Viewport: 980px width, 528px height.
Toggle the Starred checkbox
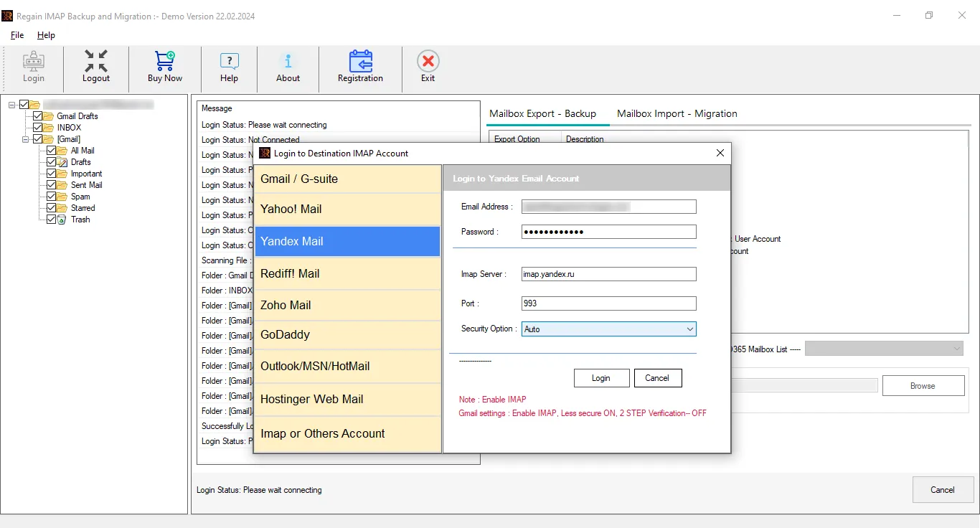point(51,208)
